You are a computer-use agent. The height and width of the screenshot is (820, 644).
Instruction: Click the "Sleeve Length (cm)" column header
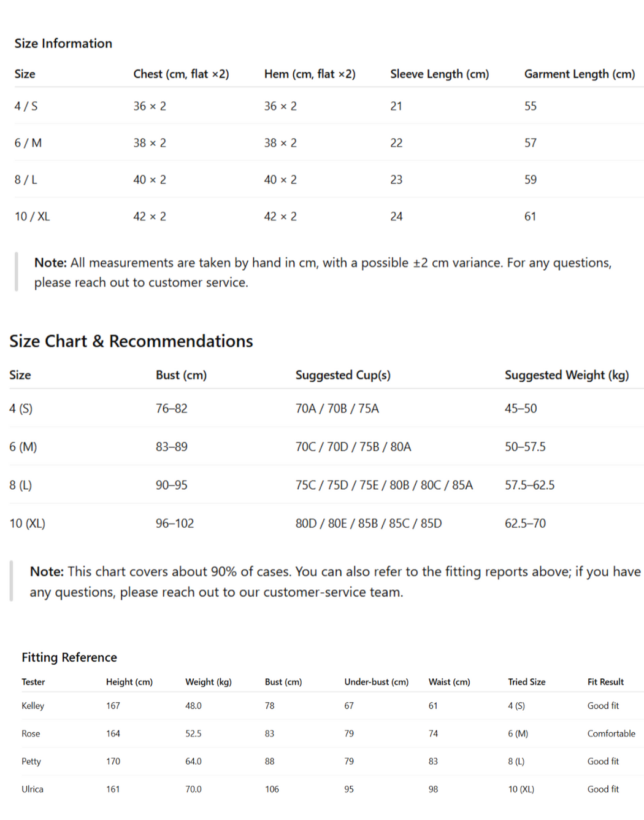coord(439,74)
